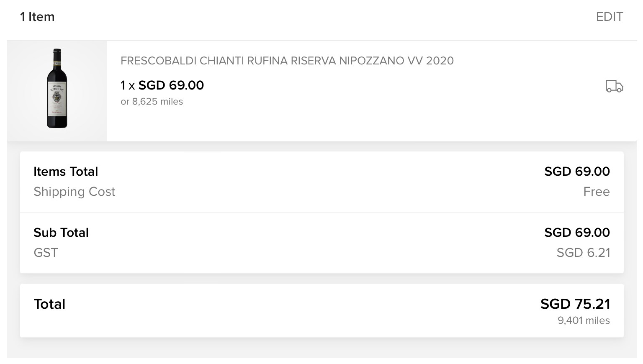Click the Items Total amount SGD 69.00

pyautogui.click(x=577, y=172)
